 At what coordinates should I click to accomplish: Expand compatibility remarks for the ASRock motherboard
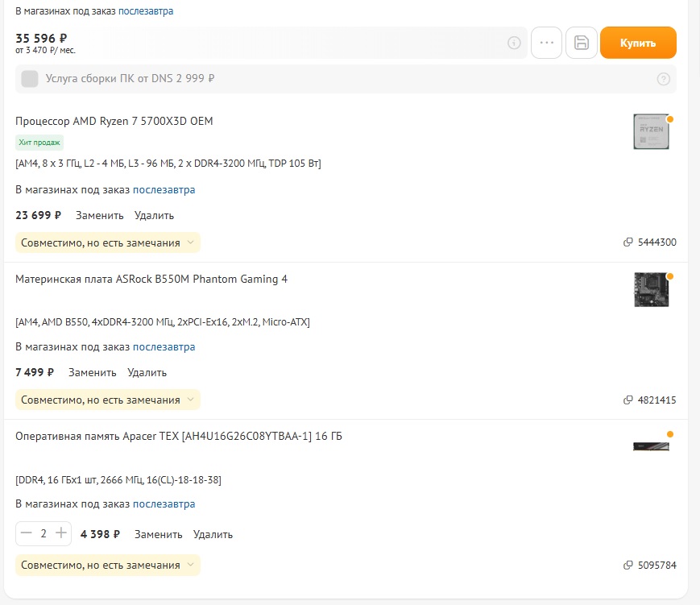coord(108,400)
